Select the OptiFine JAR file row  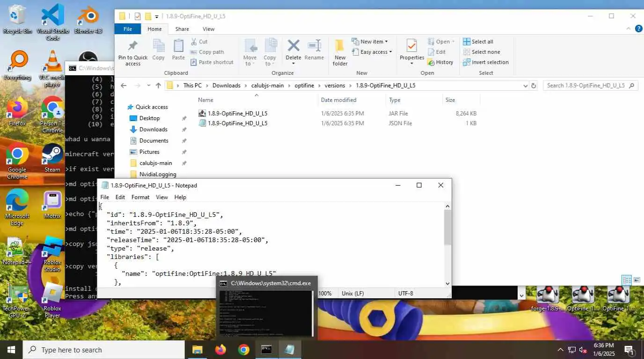pos(337,114)
